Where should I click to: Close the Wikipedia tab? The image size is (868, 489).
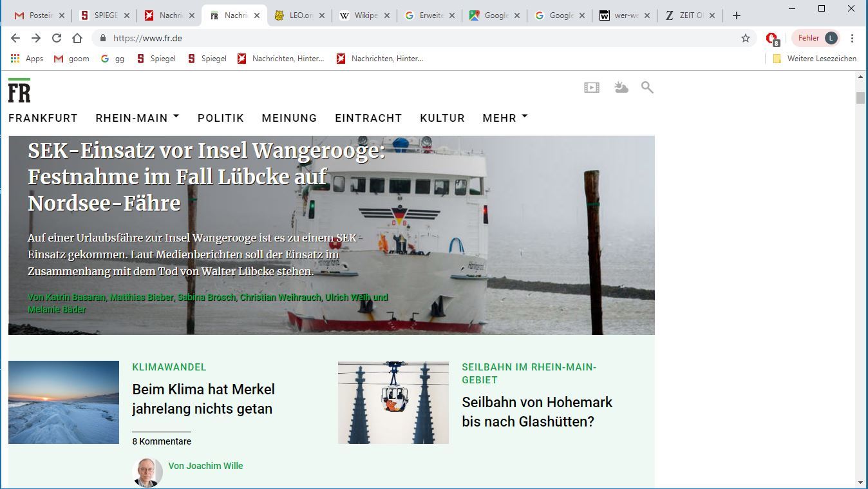click(x=387, y=15)
